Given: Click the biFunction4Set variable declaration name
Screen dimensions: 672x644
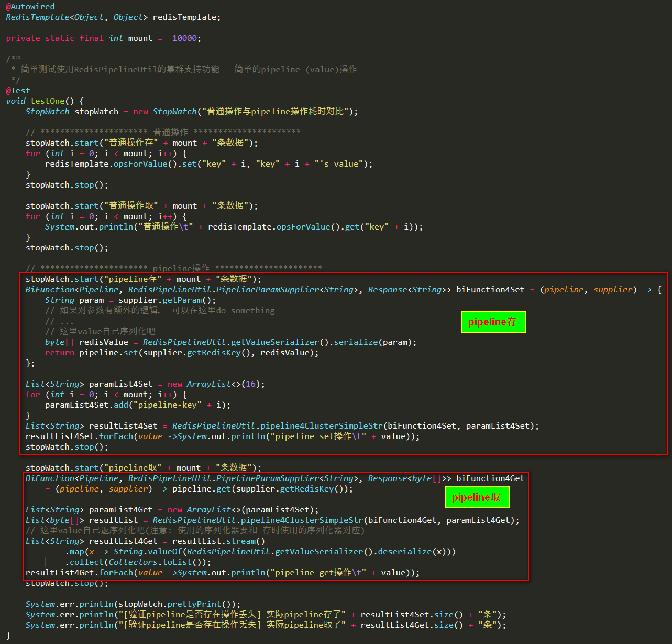Looking at the screenshot, I should click(490, 290).
